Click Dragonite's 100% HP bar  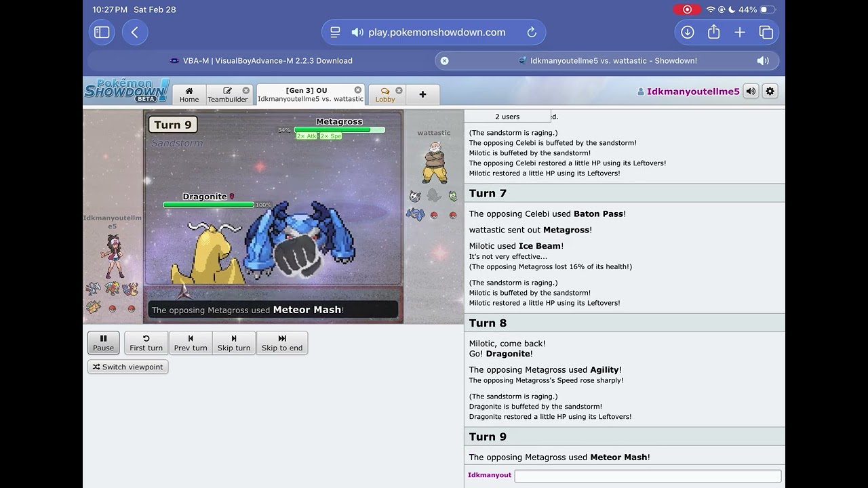[x=209, y=204]
